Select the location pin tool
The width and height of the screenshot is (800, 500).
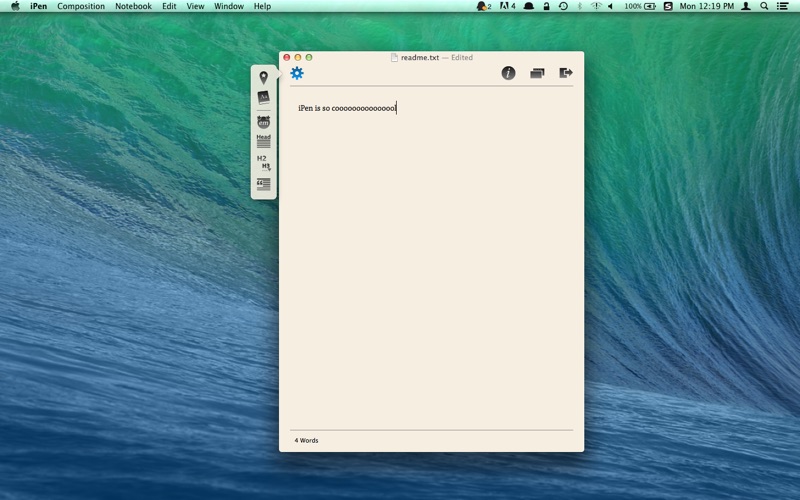tap(263, 77)
